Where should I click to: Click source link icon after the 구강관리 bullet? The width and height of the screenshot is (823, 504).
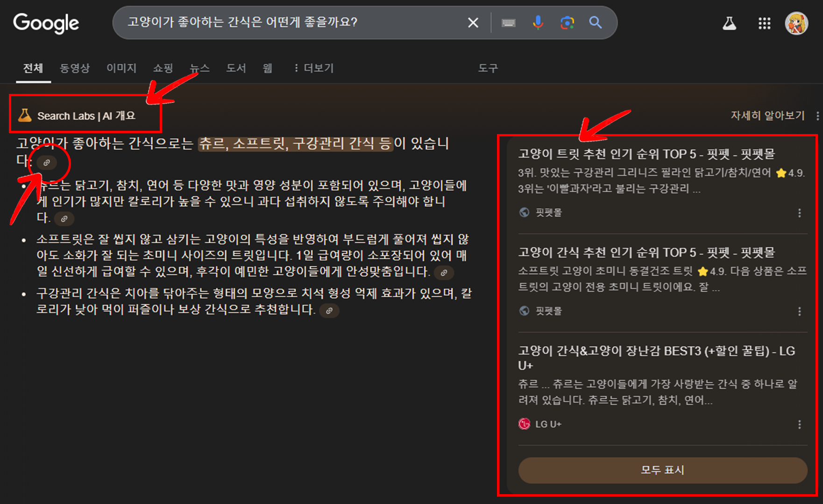click(329, 311)
